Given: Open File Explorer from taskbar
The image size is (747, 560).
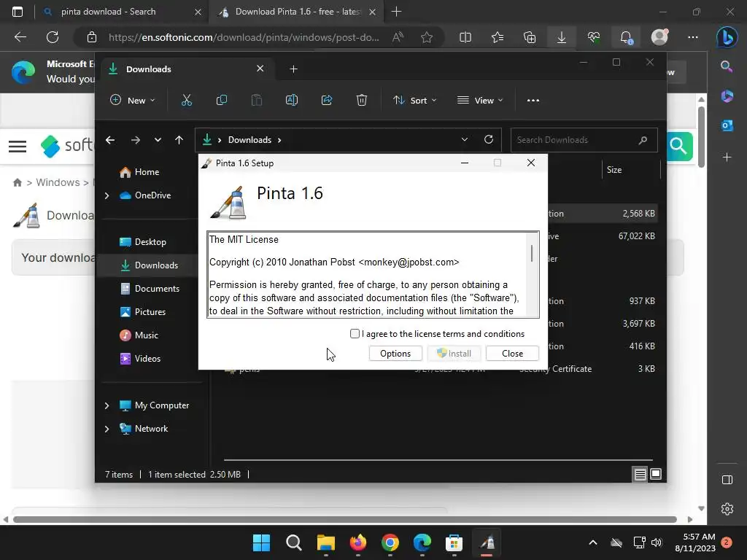Looking at the screenshot, I should pos(326,542).
